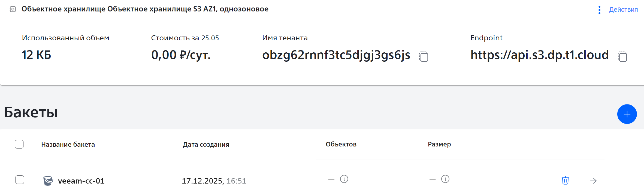The image size is (644, 195).
Task: Click the veeam-cc-01 bucket icon
Action: click(48, 181)
